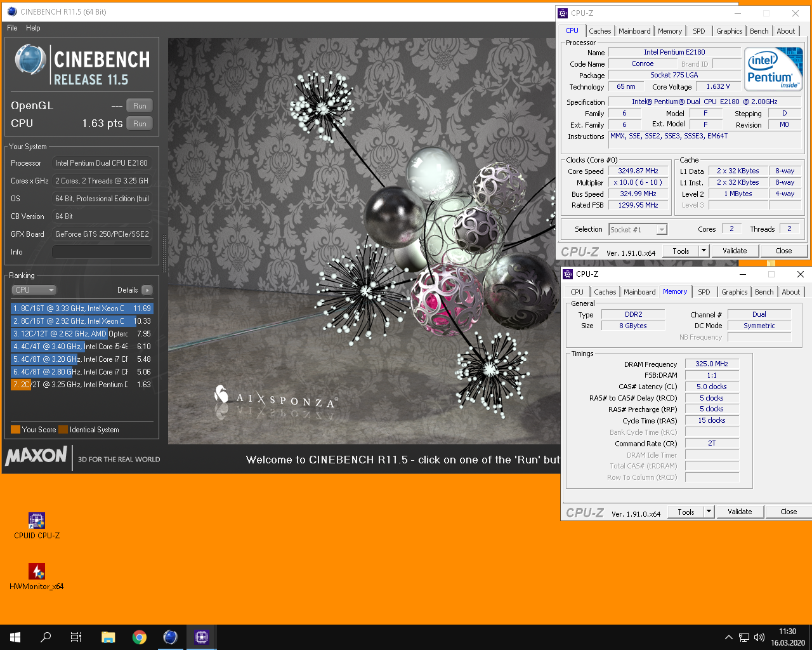Click the Cinebench logo sphere icon
The image size is (812, 650).
coord(30,60)
